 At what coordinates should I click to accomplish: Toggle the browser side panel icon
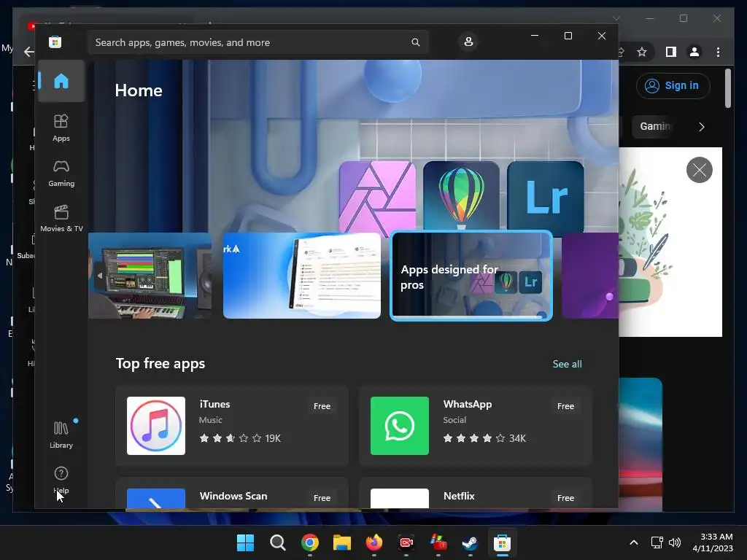tap(671, 52)
